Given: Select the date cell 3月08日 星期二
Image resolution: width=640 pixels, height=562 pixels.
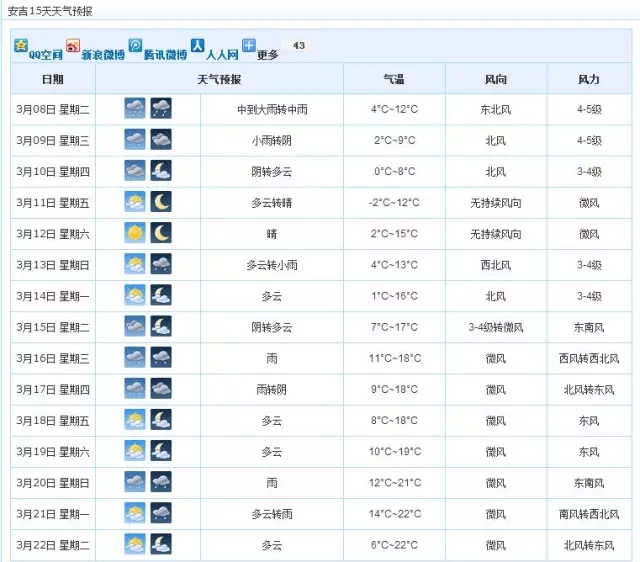Looking at the screenshot, I should pos(53,109).
